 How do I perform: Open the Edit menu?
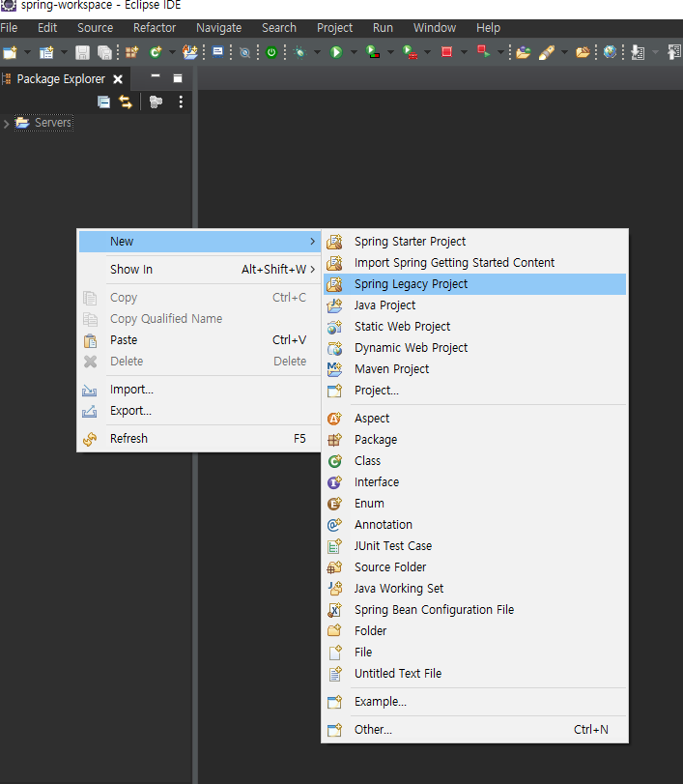[47, 27]
